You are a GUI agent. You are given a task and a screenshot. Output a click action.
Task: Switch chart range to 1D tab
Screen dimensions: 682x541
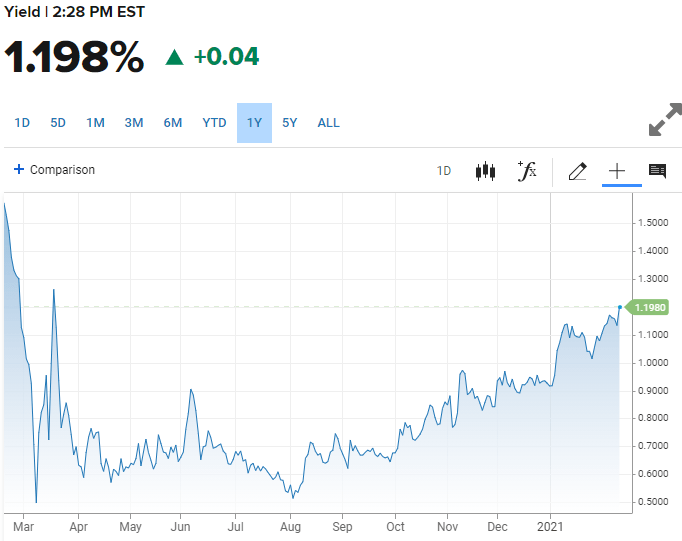tap(22, 123)
